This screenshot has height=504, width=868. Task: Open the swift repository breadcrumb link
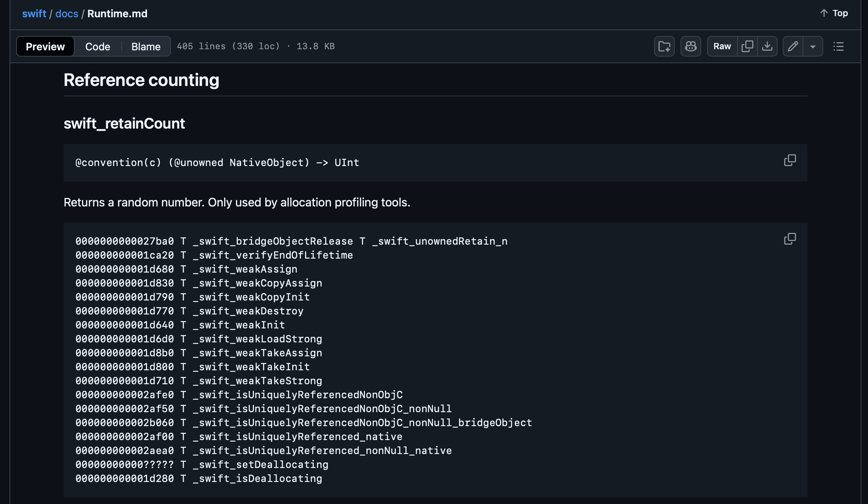tap(34, 14)
